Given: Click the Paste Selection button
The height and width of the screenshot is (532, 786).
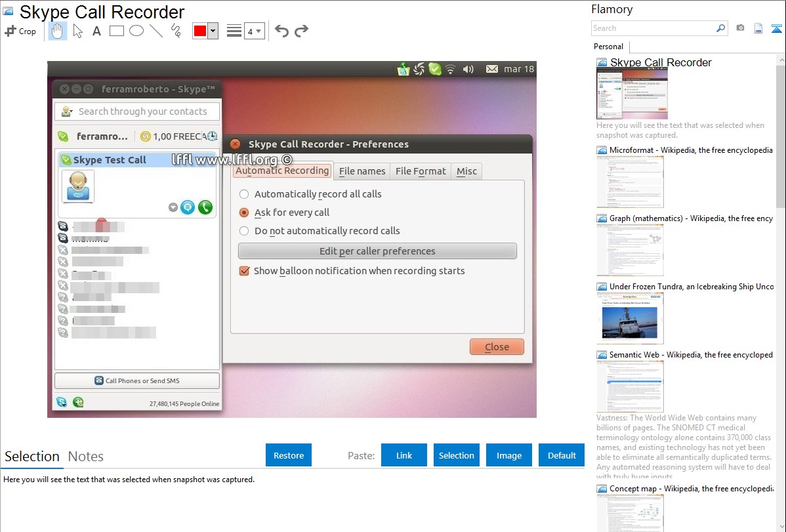Looking at the screenshot, I should (456, 455).
